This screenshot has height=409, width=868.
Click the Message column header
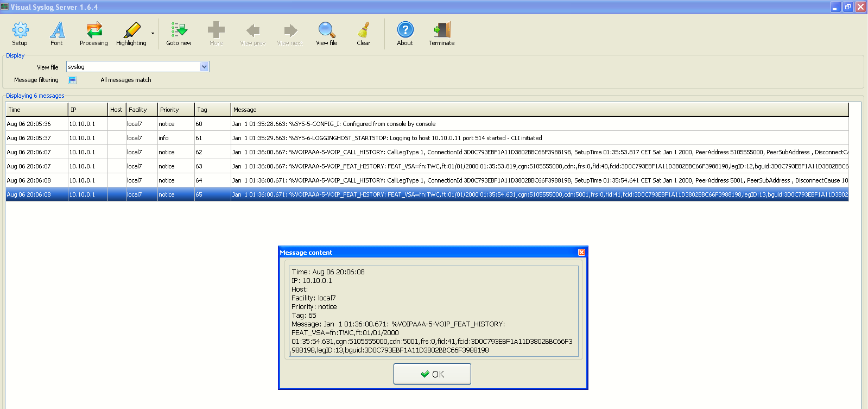(x=540, y=110)
